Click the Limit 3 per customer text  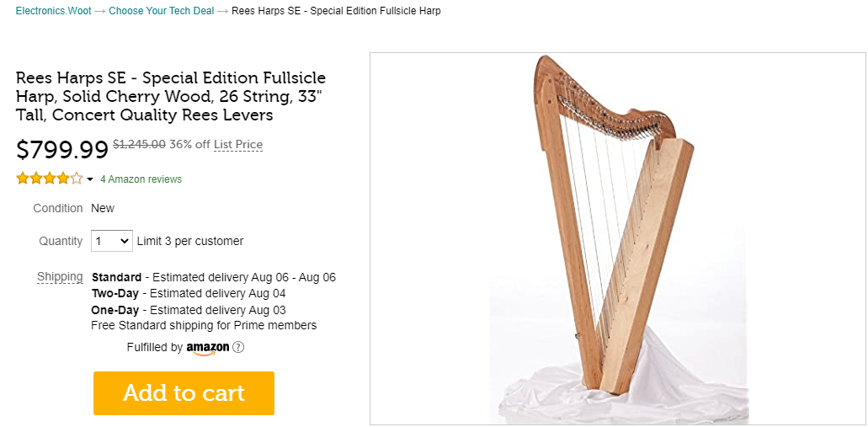pos(190,241)
